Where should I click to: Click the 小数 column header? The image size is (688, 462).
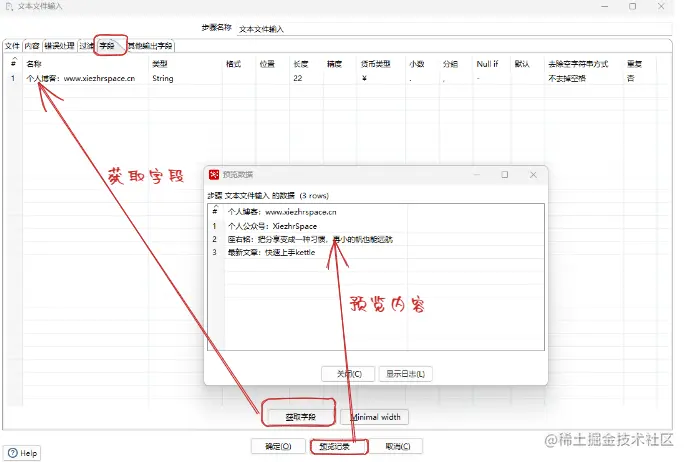pos(423,64)
